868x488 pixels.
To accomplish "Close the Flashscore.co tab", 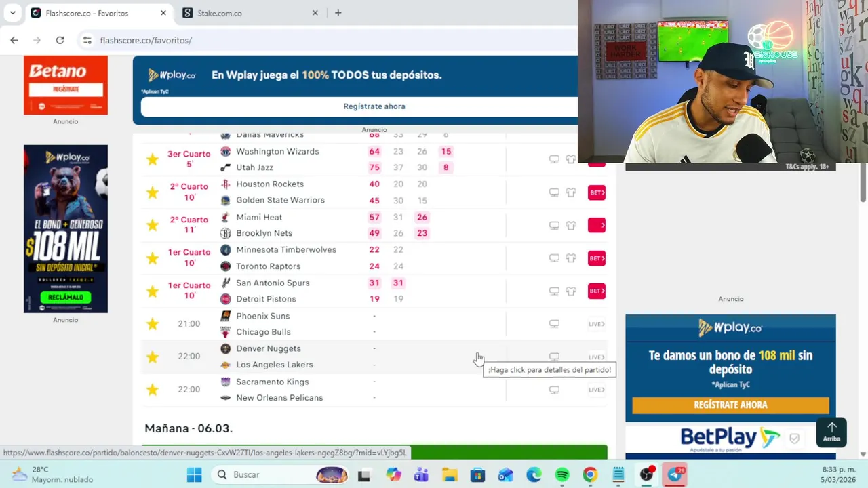I will pyautogui.click(x=163, y=13).
